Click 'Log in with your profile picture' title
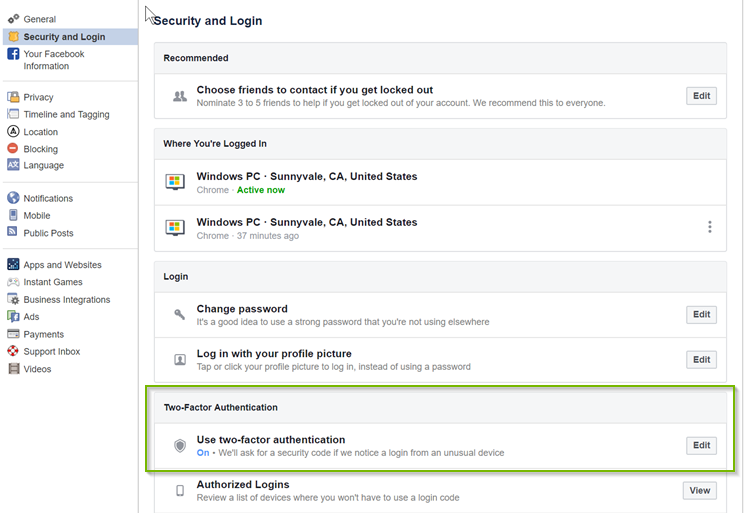Screen dimensions: 750x513 point(274,353)
